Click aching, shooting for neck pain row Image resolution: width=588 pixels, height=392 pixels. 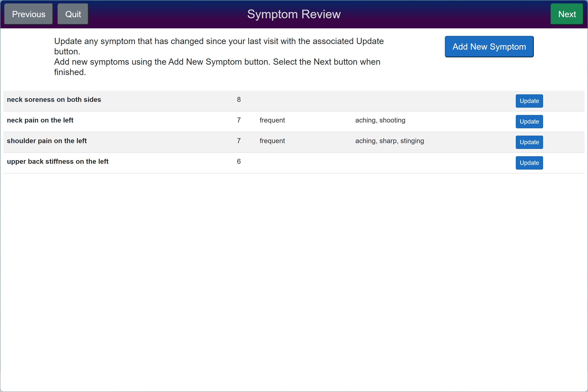pyautogui.click(x=380, y=120)
